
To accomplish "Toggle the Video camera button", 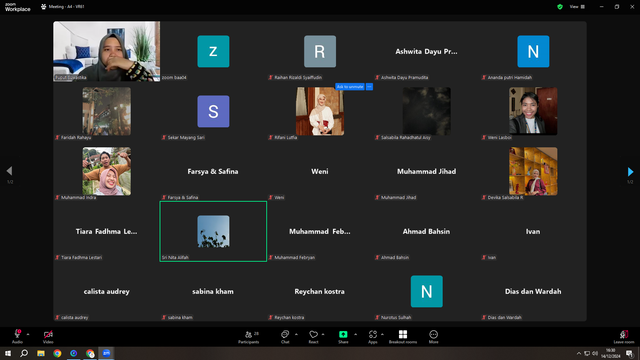I will click(x=48, y=336).
